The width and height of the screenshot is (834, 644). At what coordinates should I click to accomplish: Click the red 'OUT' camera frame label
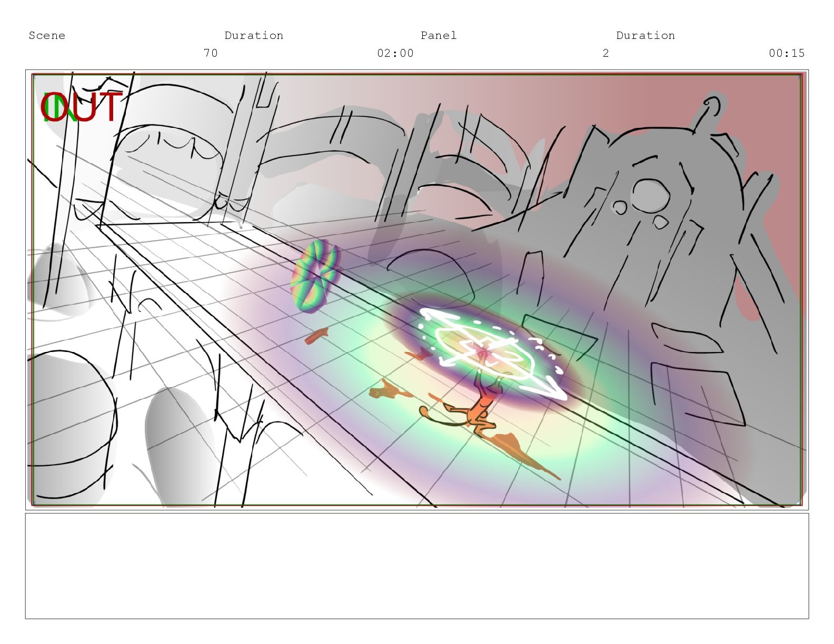pyautogui.click(x=82, y=107)
